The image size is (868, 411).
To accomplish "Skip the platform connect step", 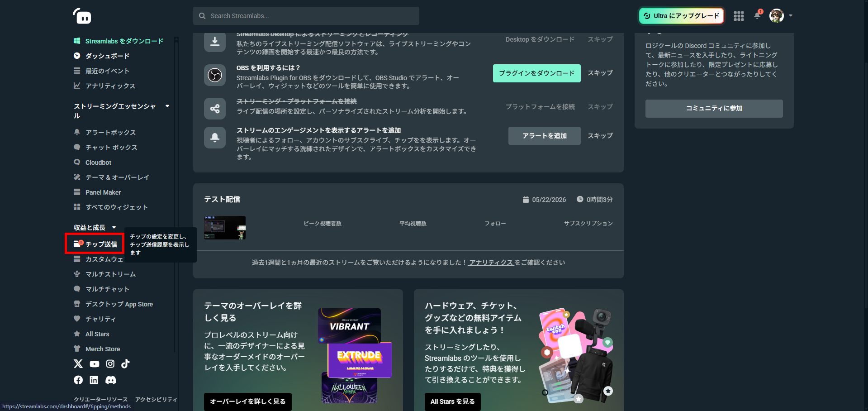I will tap(600, 107).
